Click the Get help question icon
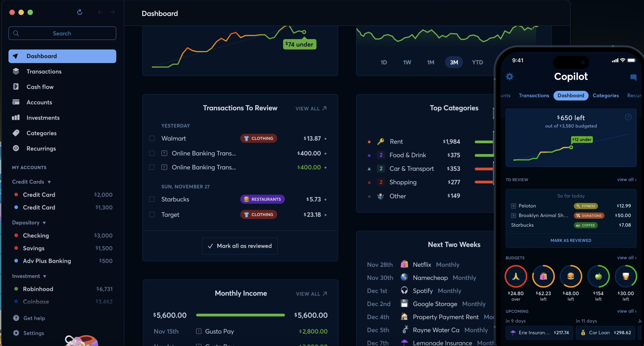The image size is (644, 346). pyautogui.click(x=16, y=318)
